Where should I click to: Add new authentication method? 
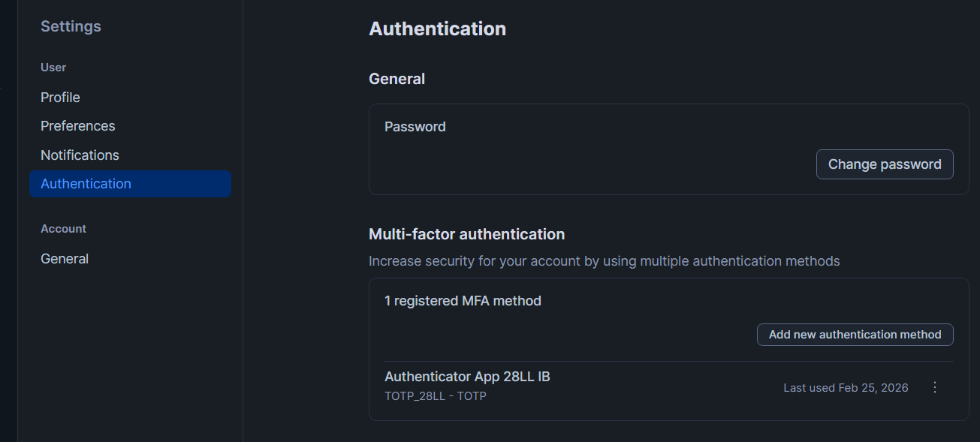[x=855, y=335]
